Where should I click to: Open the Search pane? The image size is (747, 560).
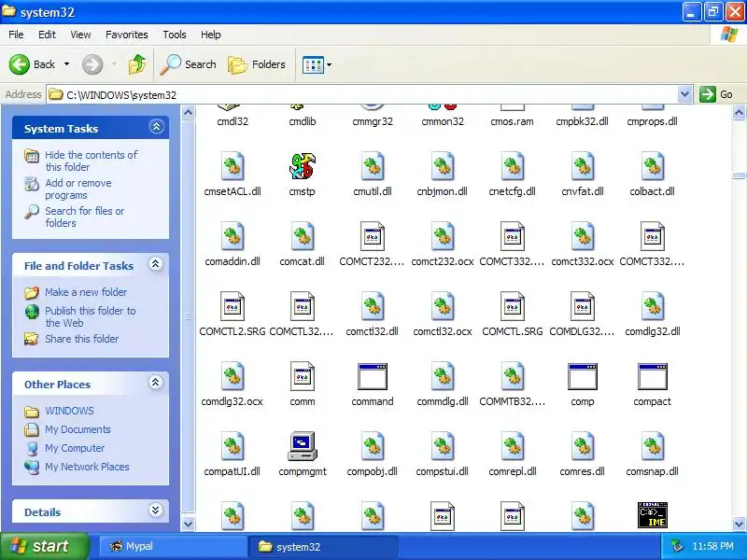click(x=188, y=64)
